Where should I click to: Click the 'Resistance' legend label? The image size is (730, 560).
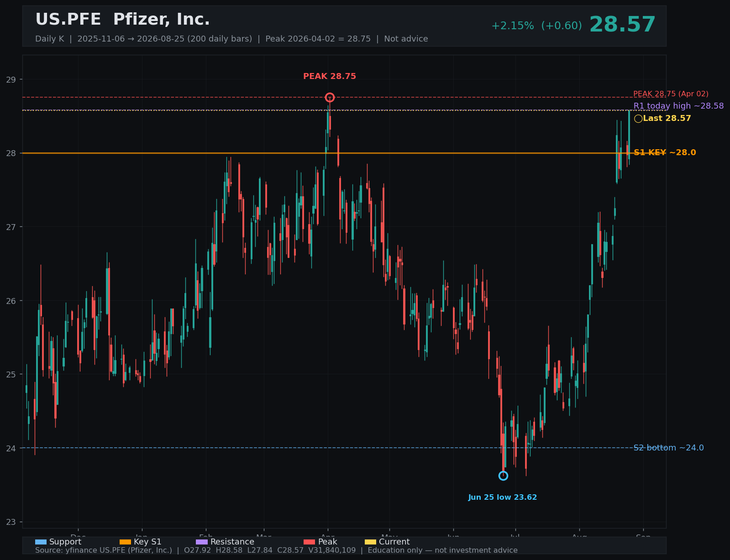(232, 542)
